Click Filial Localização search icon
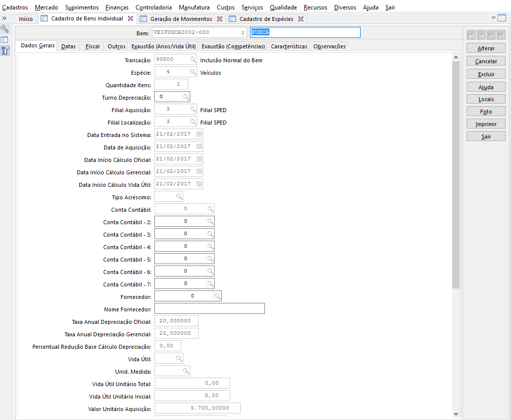 click(193, 122)
